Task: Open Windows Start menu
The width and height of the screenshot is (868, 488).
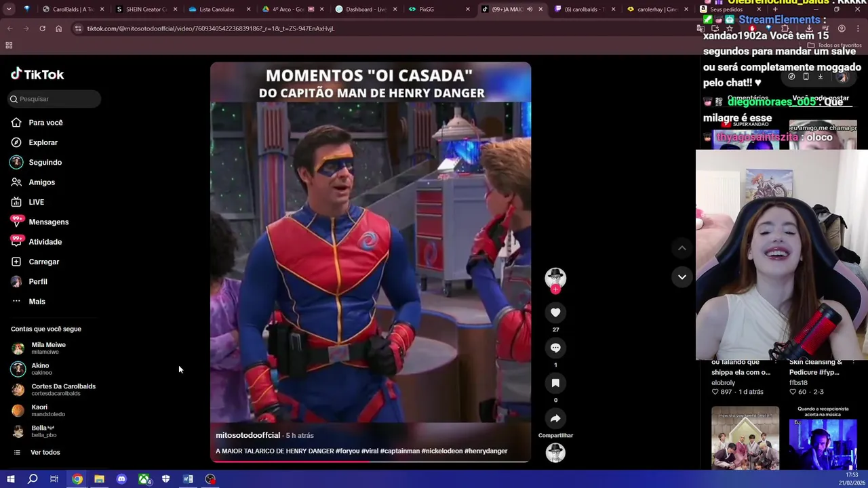Action: [x=10, y=479]
